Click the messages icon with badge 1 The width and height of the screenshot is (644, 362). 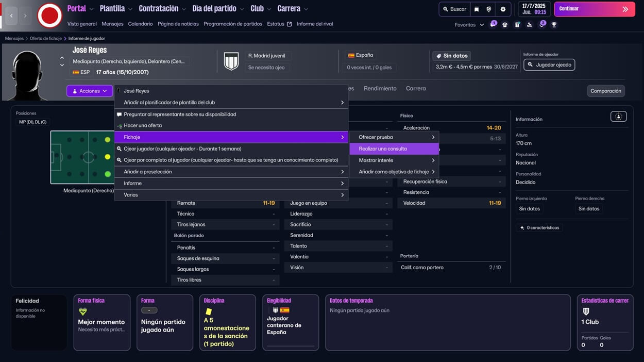(493, 25)
